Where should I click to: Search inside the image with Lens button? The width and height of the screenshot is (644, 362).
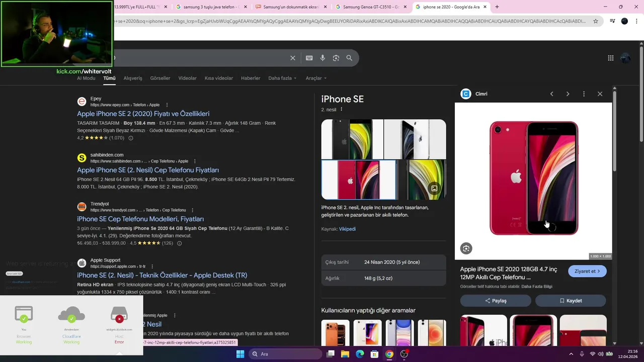pos(466,248)
